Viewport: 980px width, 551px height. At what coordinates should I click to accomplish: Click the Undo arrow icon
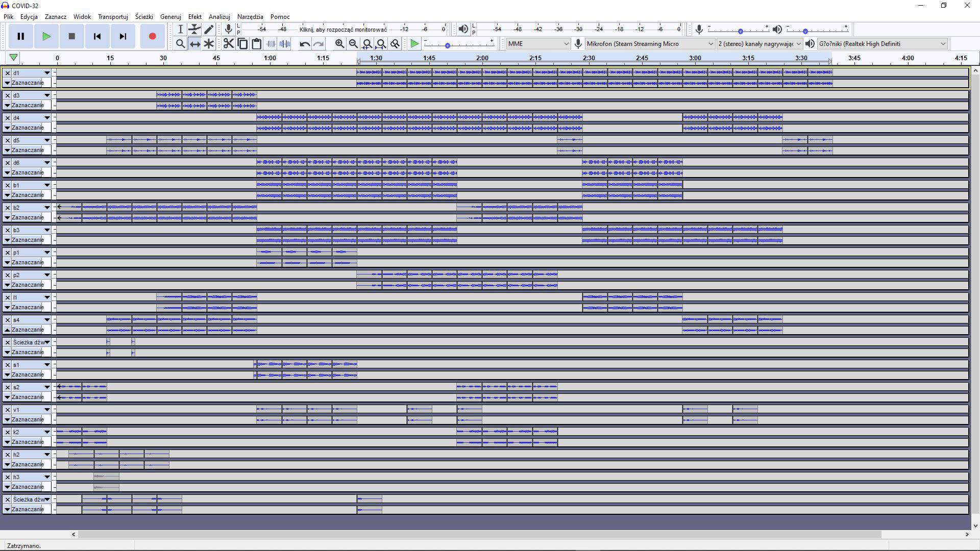tap(305, 44)
